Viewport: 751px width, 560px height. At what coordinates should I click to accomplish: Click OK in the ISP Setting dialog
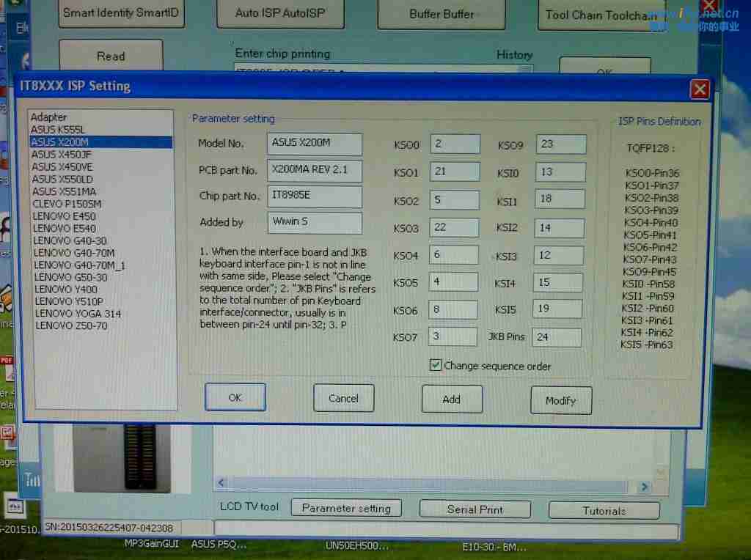point(235,397)
